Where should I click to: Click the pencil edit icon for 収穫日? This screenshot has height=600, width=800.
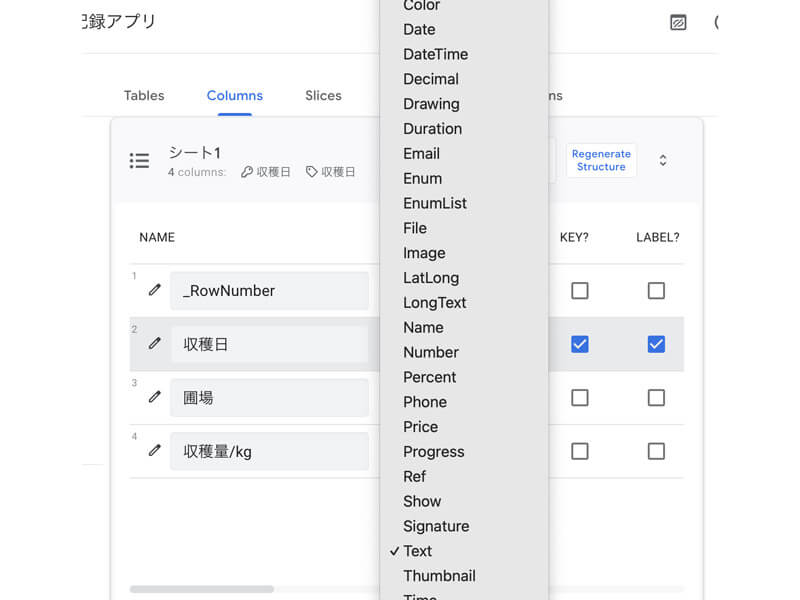click(154, 343)
